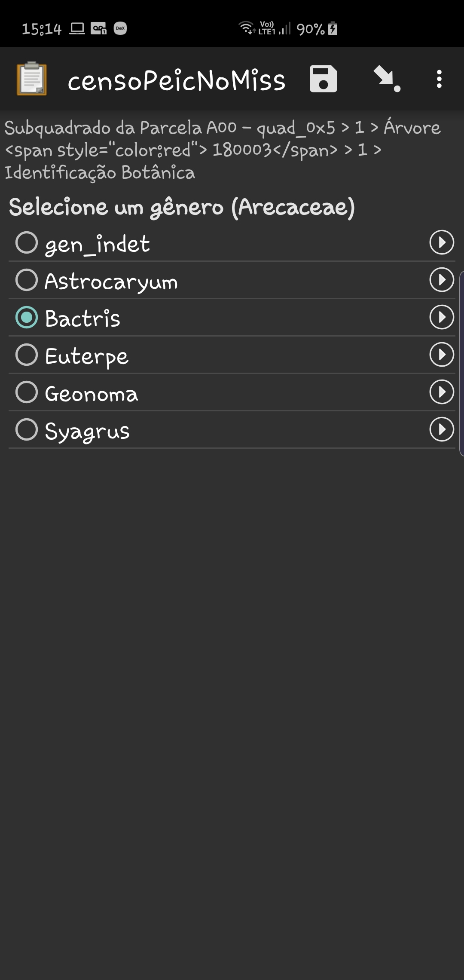Select the Astrocaryum radio button
Viewport: 464px width, 980px height.
click(x=27, y=280)
